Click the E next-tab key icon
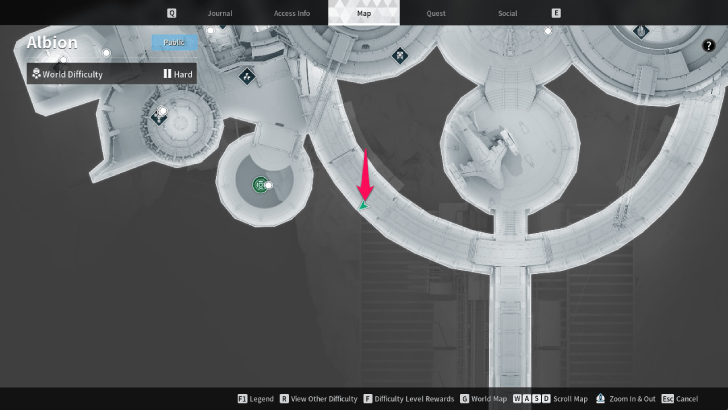Viewport: 728px width, 410px height. click(x=556, y=13)
